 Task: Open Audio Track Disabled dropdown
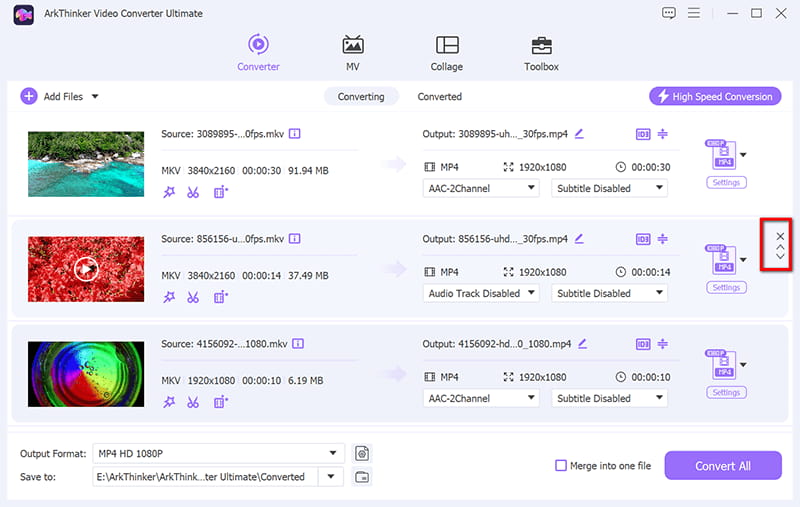point(481,293)
